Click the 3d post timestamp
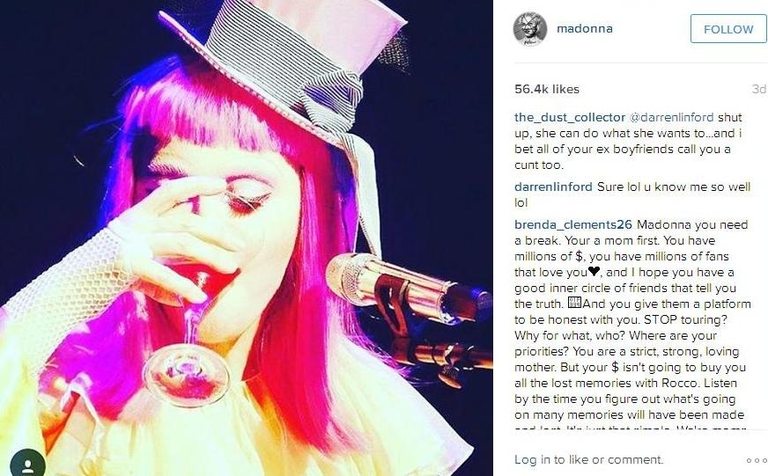Viewport: 768px width, 476px height. click(x=759, y=89)
